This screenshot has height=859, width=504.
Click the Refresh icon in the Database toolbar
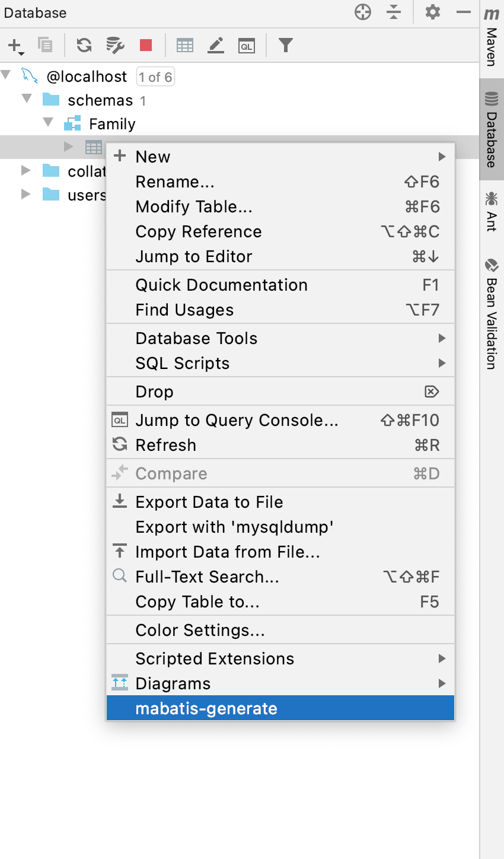pyautogui.click(x=84, y=45)
